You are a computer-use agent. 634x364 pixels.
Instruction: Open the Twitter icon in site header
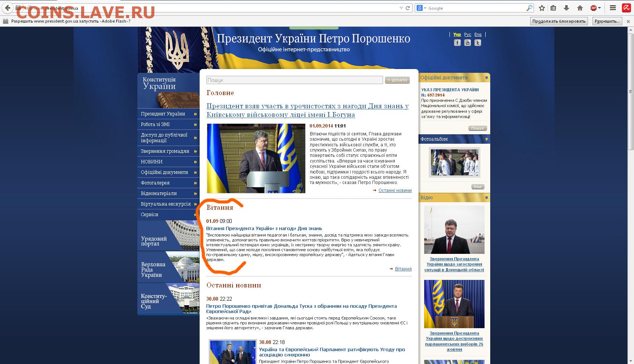click(478, 43)
